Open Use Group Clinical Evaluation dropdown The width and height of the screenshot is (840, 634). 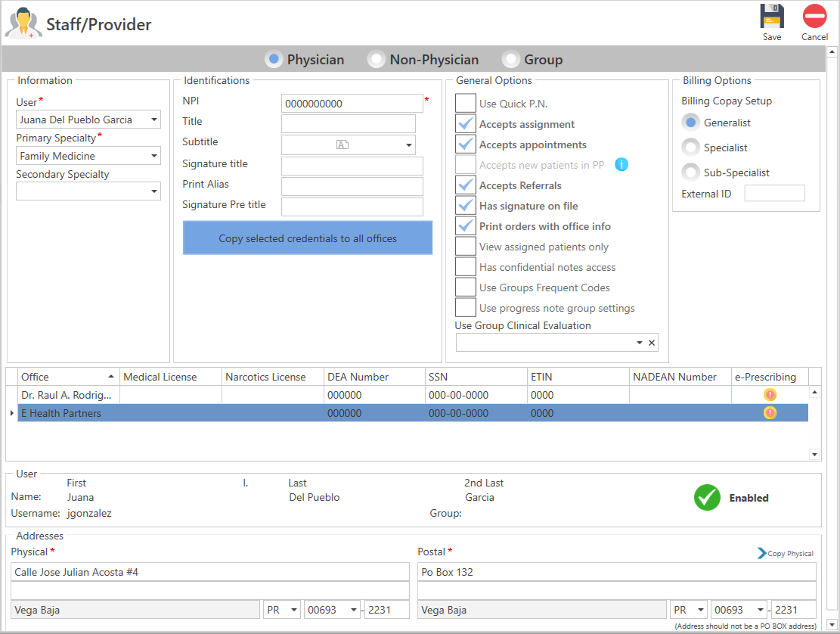click(639, 343)
